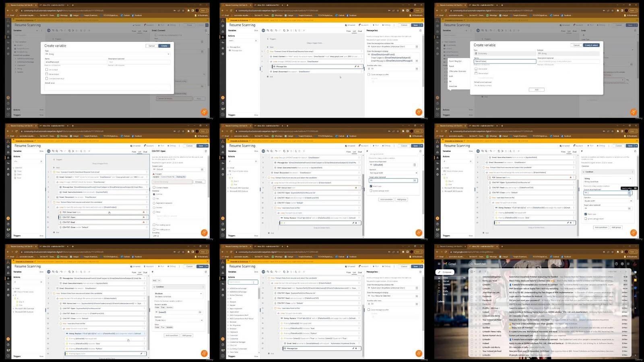Screen dimensions: 644x362
Task: Select the Comma delimiter radio button
Action: tap(154, 194)
